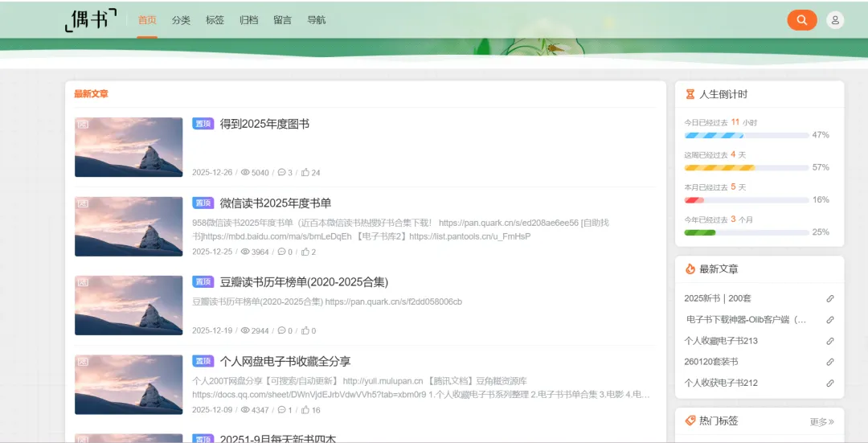Click link icon beside 电子书下载神器-Olib客户端
Viewport: 868px width, 443px height.
coord(829,319)
